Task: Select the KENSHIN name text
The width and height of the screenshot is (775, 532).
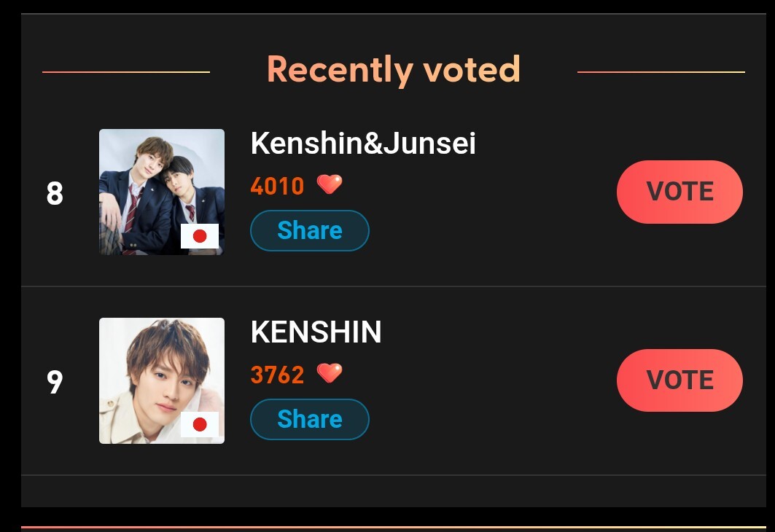Action: tap(316, 332)
